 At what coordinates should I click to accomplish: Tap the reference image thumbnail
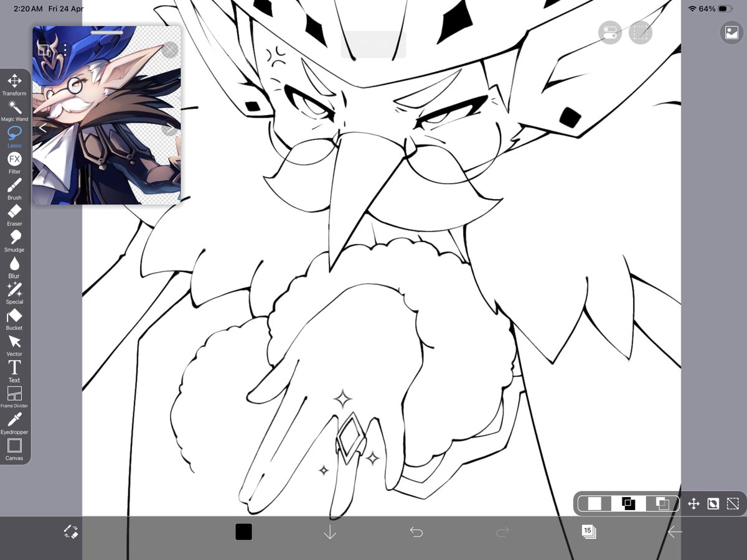[106, 115]
